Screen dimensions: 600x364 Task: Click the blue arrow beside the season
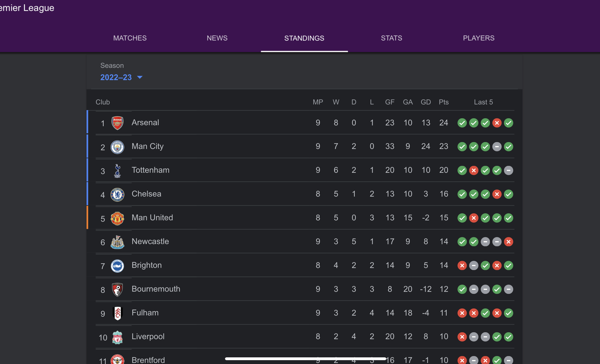click(140, 77)
